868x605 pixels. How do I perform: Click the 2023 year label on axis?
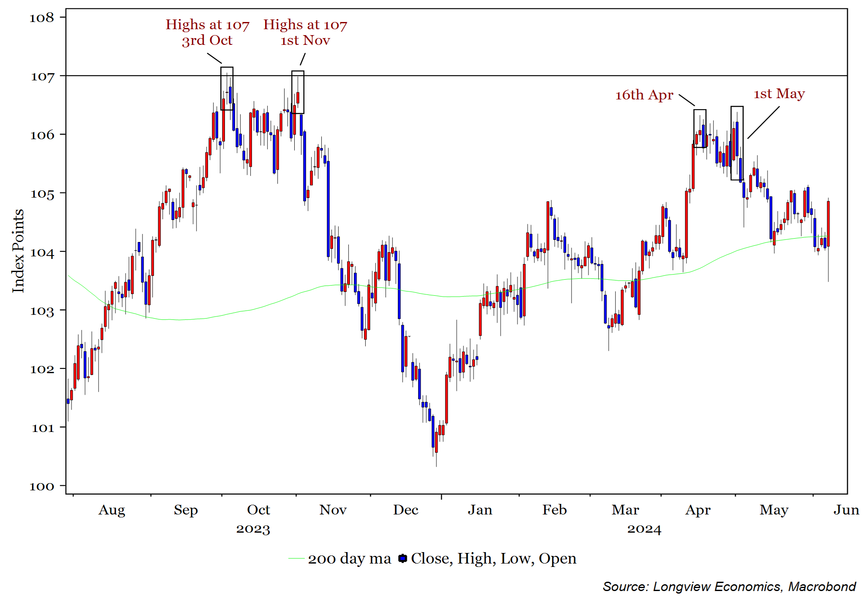tap(253, 529)
